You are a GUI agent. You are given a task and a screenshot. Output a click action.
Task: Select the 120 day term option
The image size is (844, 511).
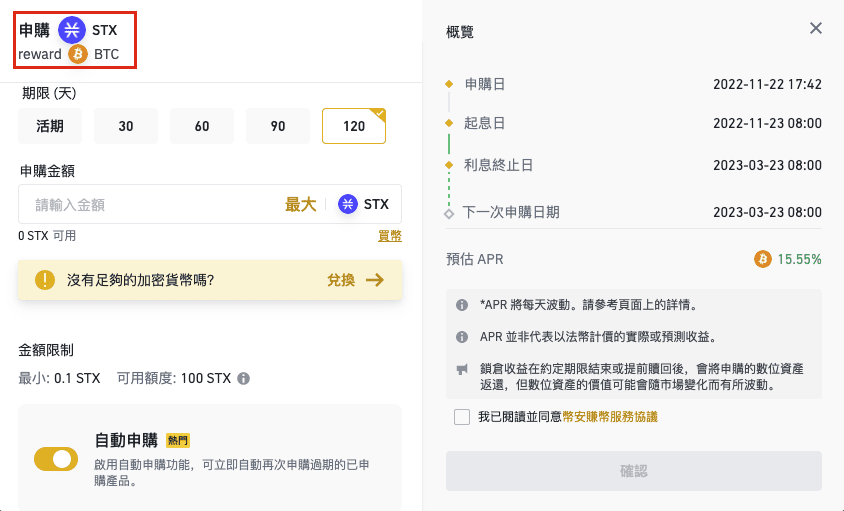[354, 126]
